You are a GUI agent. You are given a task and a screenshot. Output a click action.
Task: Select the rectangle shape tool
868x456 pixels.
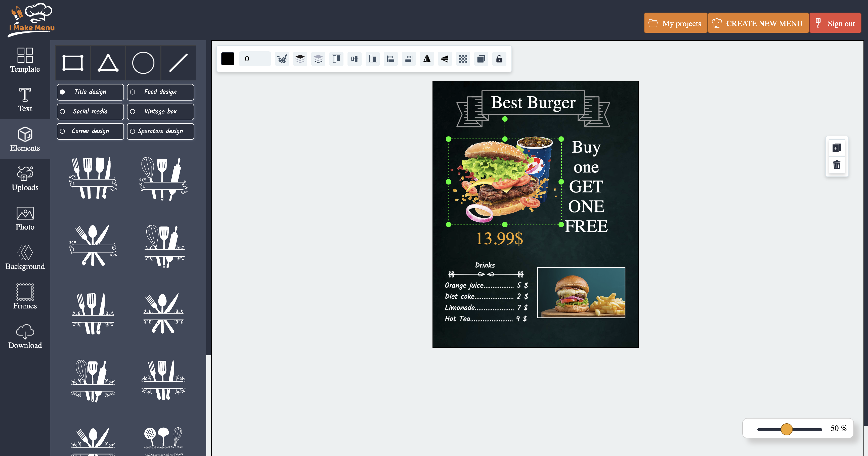[x=73, y=63]
